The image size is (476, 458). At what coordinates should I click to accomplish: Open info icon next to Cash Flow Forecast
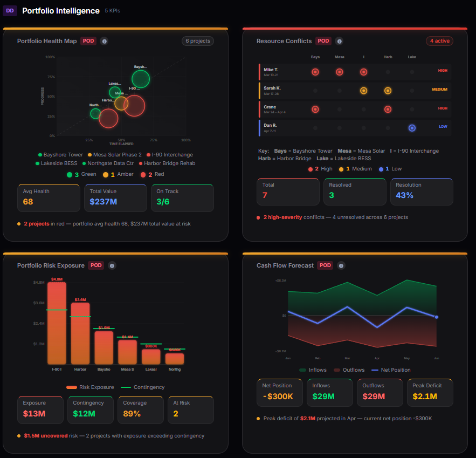pyautogui.click(x=341, y=266)
